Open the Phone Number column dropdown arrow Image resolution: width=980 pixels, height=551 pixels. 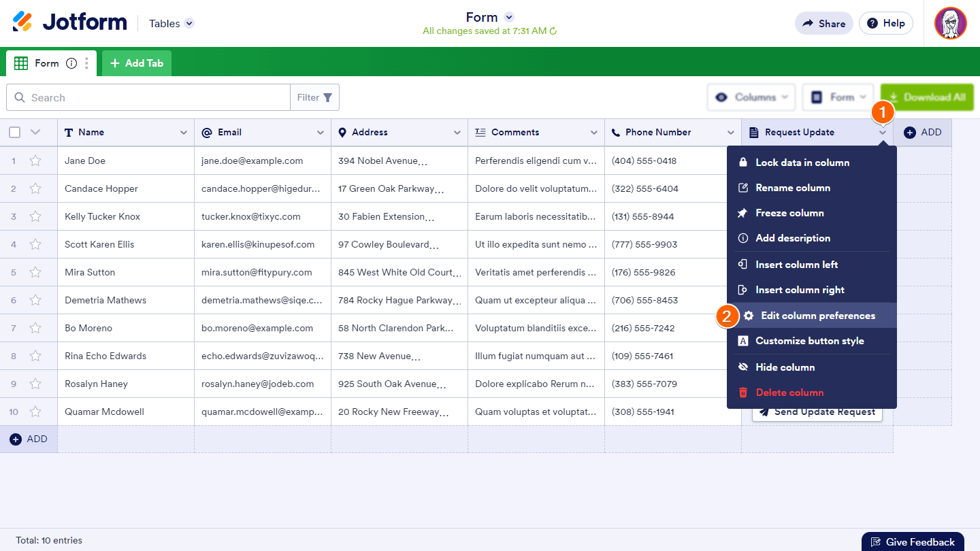(x=730, y=133)
